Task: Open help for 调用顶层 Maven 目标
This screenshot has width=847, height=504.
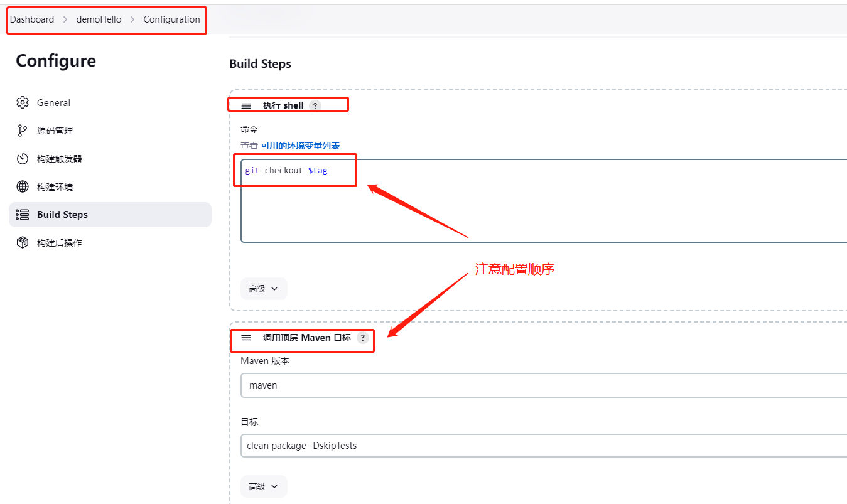Action: [x=362, y=338]
